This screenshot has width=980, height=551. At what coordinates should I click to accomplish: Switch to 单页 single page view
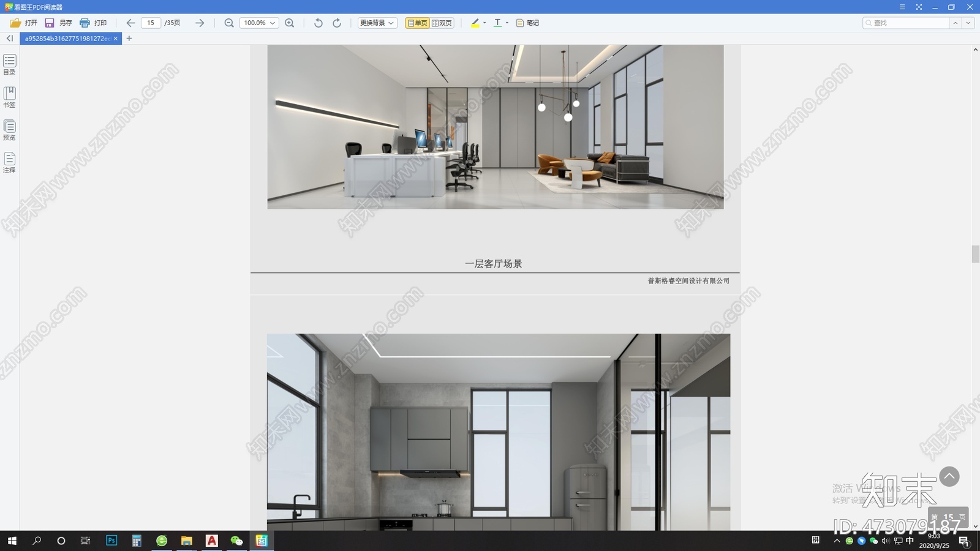(417, 23)
